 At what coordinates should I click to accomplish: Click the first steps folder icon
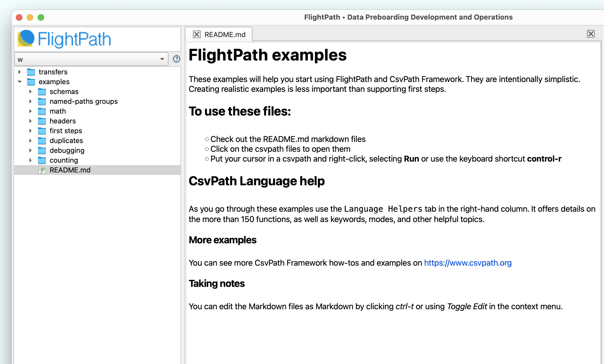42,131
